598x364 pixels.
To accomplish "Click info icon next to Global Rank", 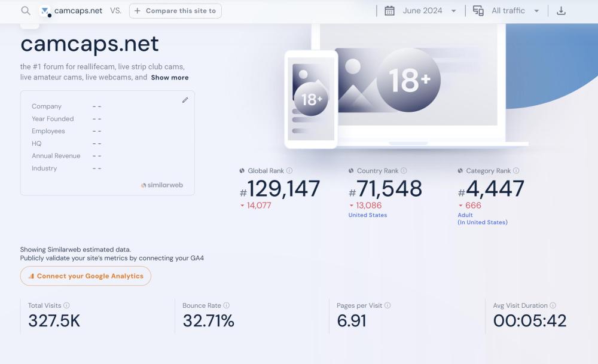I will (x=289, y=171).
